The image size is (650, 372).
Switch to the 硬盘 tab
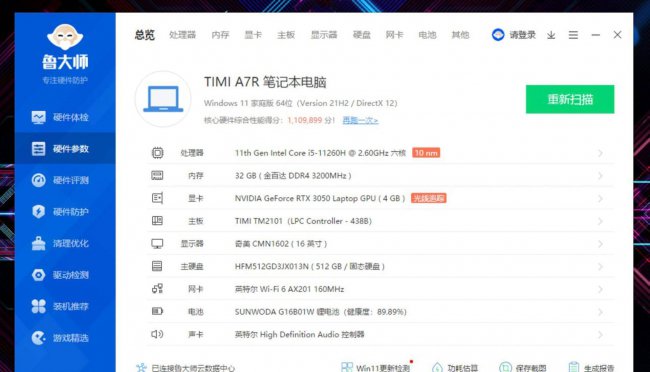coord(361,35)
